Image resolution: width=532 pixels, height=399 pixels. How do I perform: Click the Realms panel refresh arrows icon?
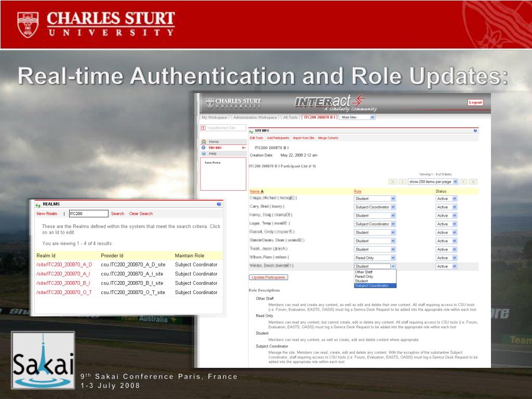coord(38,205)
